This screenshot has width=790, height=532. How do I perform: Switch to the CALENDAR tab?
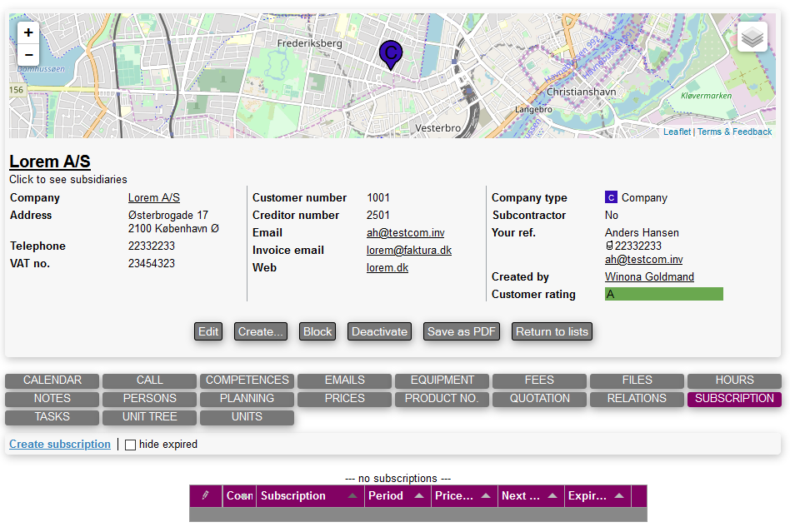pos(52,380)
